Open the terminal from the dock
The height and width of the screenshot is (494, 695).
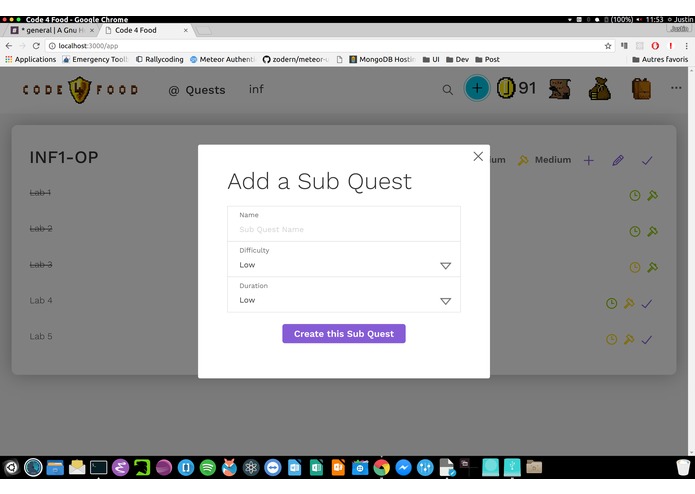tap(98, 467)
